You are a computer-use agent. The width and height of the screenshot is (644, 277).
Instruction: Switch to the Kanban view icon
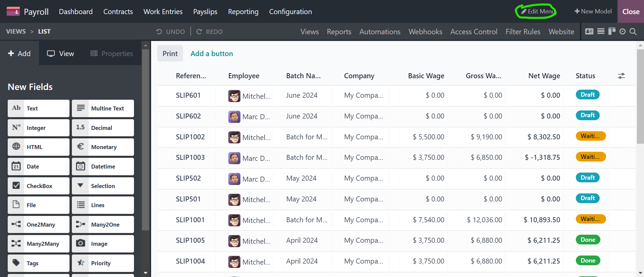click(x=612, y=31)
